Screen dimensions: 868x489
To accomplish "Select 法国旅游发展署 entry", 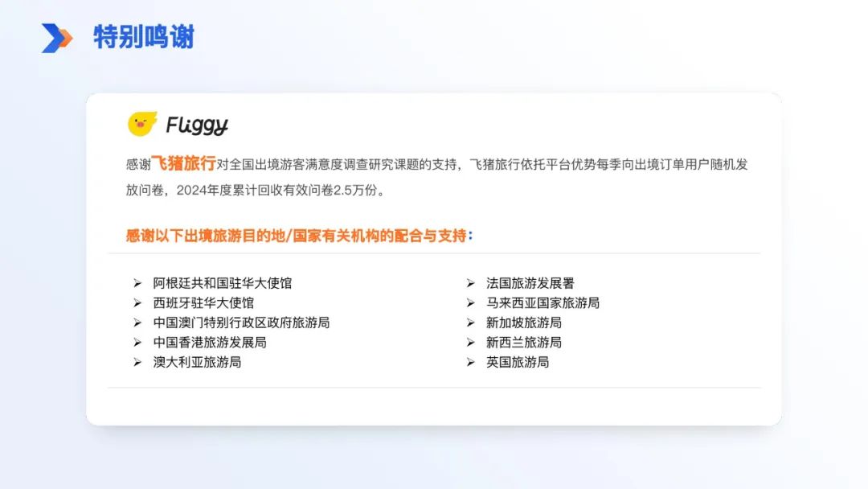I will click(530, 283).
